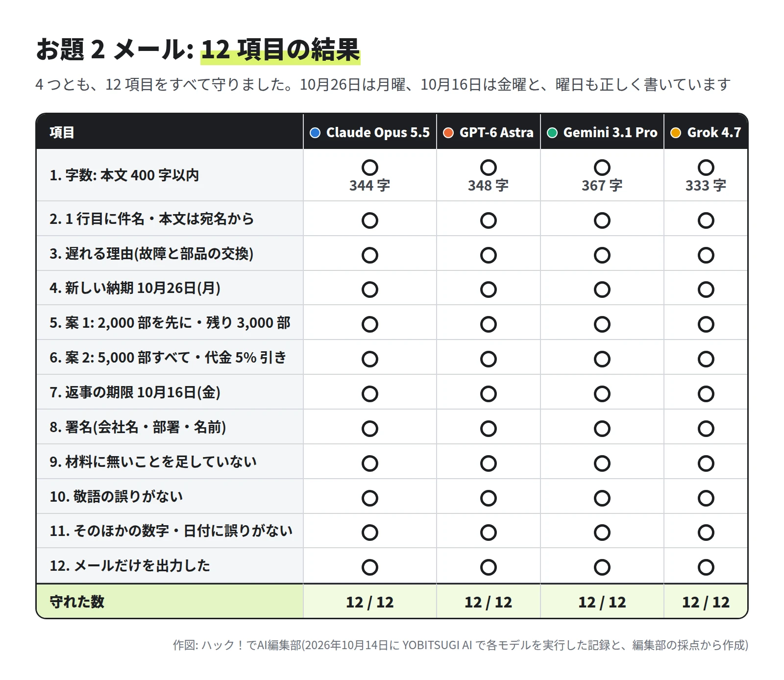
Task: Click the 348 字 character count
Action: tap(489, 186)
